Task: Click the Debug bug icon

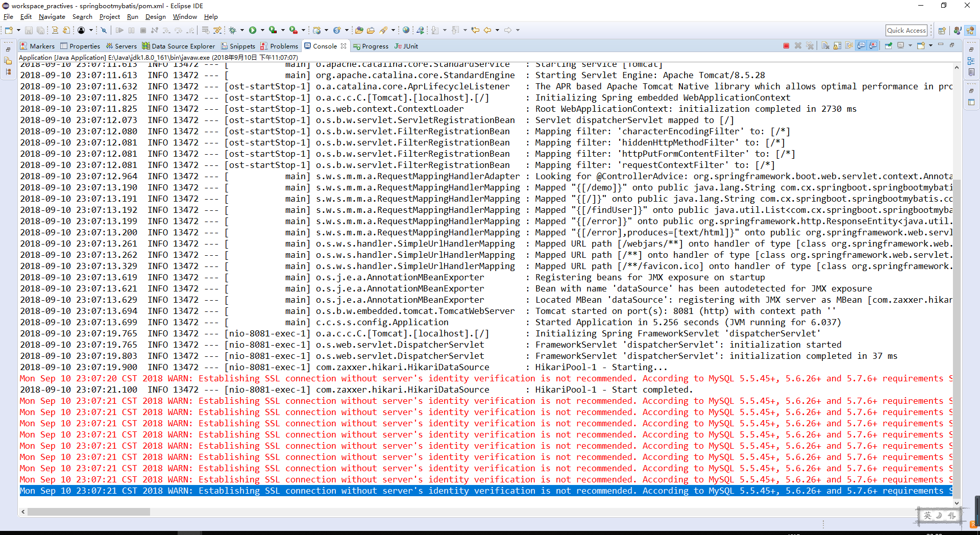Action: coord(233,30)
